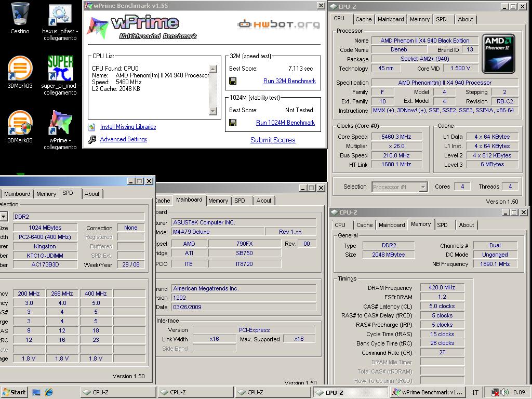532x399 pixels.
Task: Open Advanced Settings link
Action: 124,139
